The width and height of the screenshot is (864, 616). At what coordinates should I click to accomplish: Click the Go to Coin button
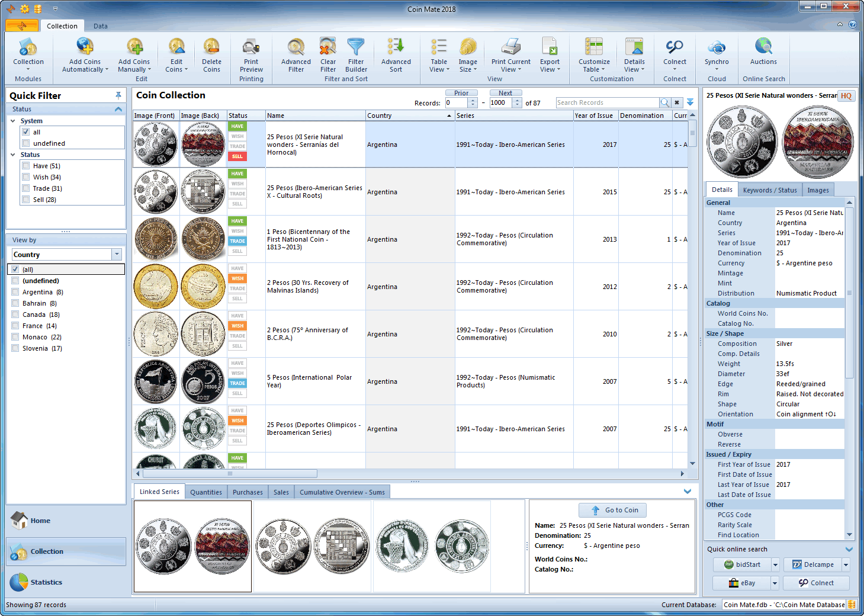[x=613, y=510]
